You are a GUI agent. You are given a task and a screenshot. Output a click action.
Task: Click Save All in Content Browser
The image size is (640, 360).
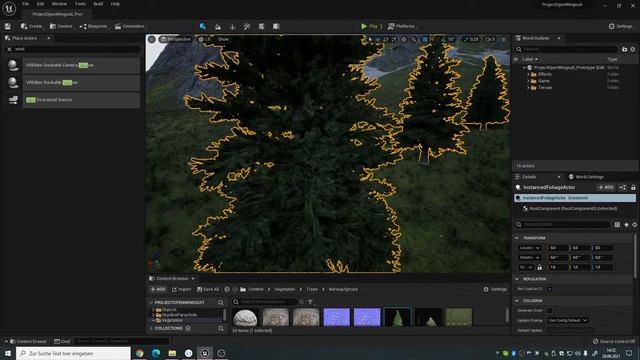pos(208,289)
